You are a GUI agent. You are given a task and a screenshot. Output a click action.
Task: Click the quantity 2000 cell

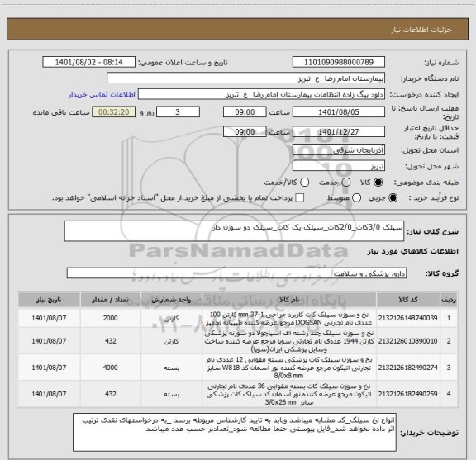tap(111, 318)
